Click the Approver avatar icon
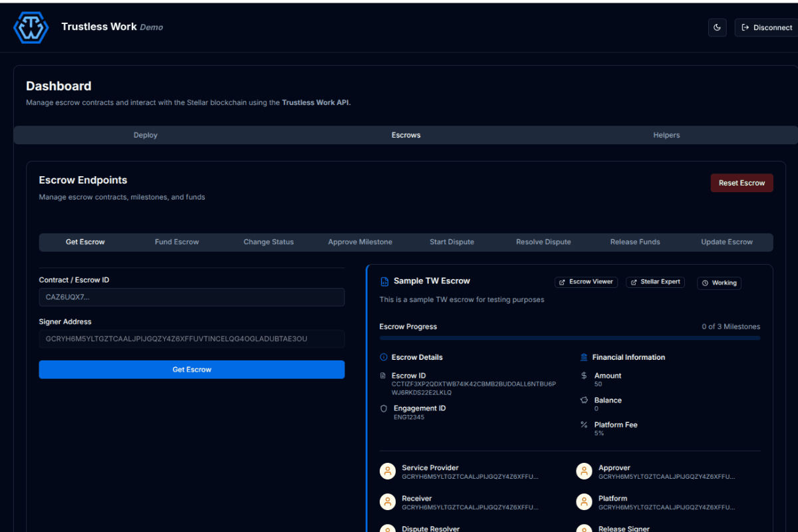This screenshot has width=798, height=532. (585, 471)
